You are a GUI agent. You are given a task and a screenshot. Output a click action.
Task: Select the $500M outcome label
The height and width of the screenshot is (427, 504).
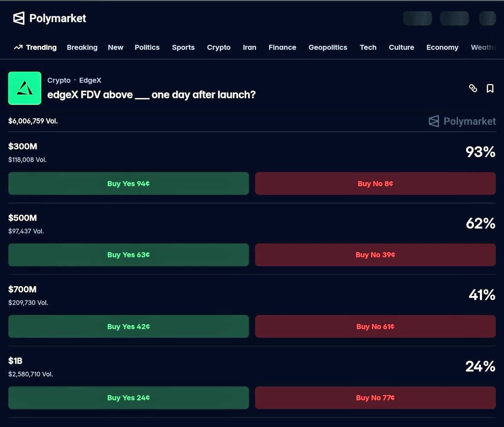(x=23, y=218)
